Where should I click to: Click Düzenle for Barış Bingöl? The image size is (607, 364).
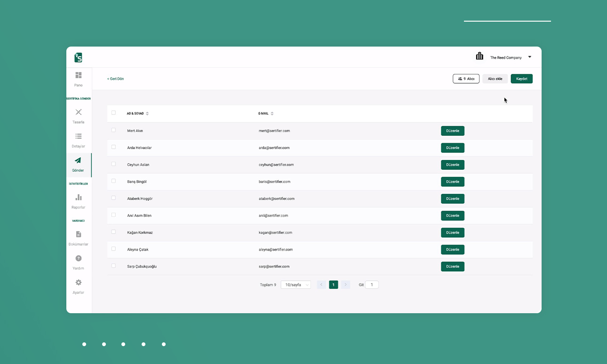453,182
